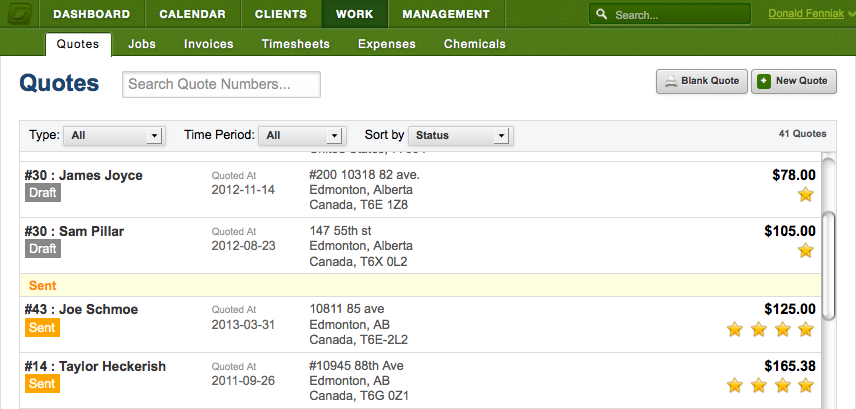Click the Search Quote Numbers field
Viewport: 856px width, 409px height.
(x=221, y=84)
